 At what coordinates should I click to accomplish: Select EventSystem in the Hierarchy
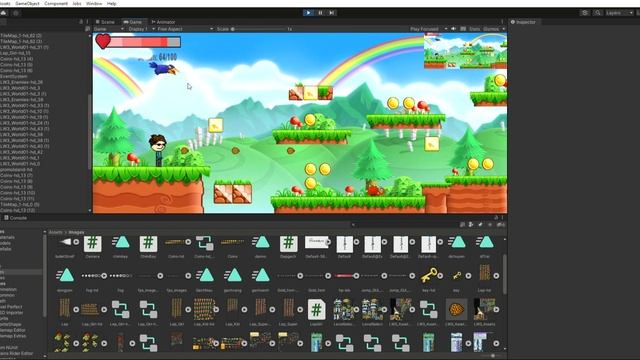click(x=14, y=76)
